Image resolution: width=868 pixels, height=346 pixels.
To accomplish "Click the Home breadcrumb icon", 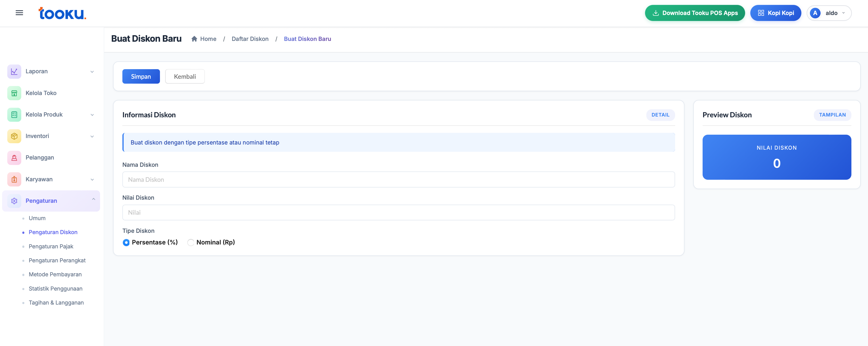I will 194,39.
